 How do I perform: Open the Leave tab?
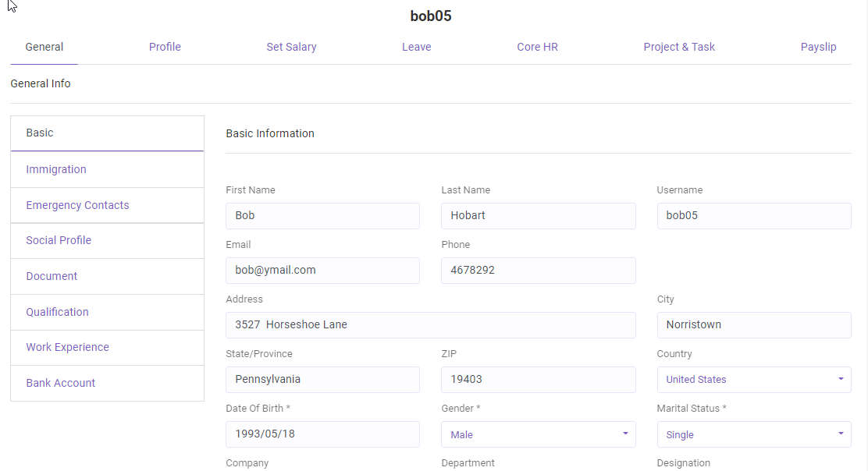pos(416,47)
